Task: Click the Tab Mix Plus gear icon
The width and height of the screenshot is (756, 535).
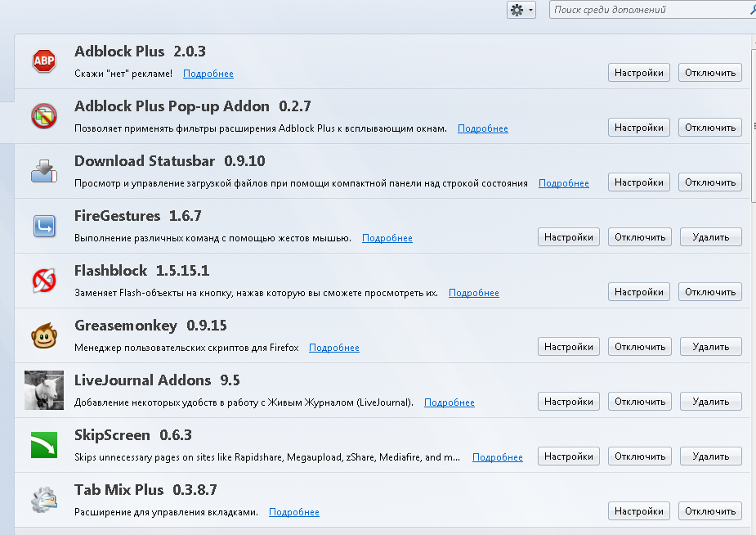Action: coord(44,500)
